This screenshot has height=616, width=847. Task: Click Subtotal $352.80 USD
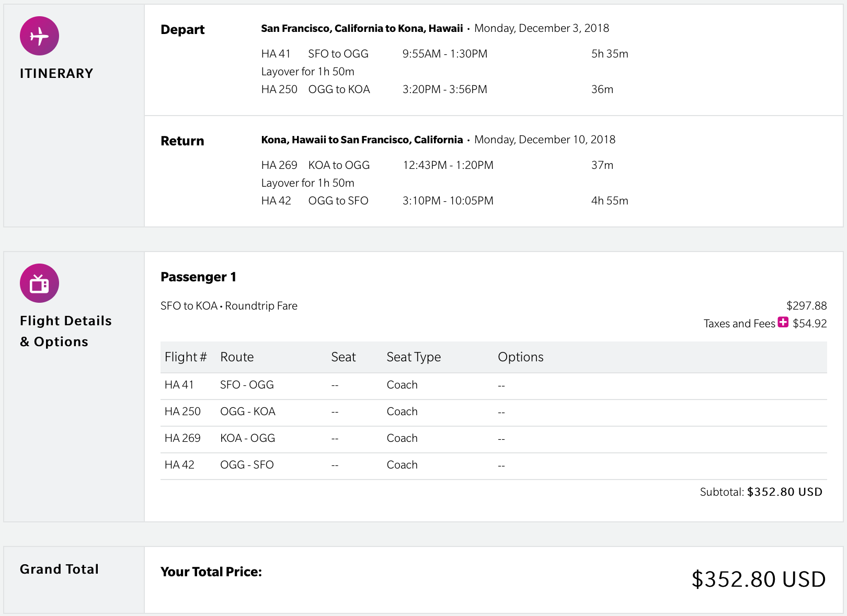pos(761,492)
